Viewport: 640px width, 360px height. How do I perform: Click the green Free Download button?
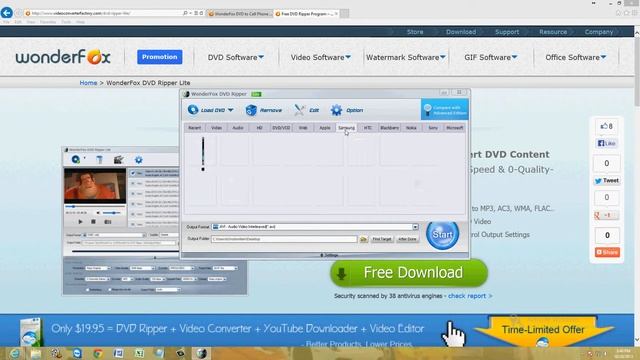coord(409,273)
